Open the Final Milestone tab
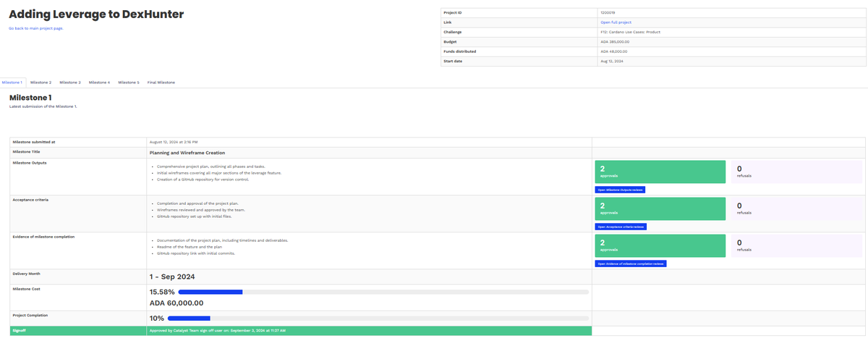 161,83
